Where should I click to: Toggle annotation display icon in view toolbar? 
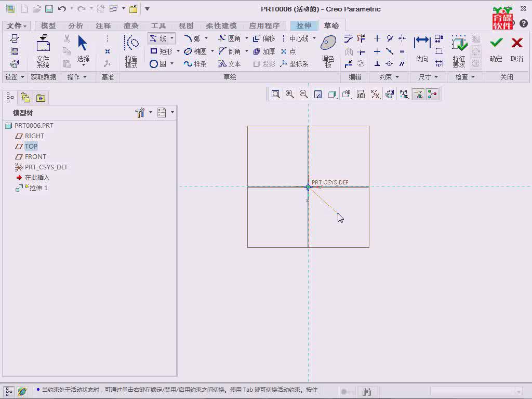coord(347,94)
